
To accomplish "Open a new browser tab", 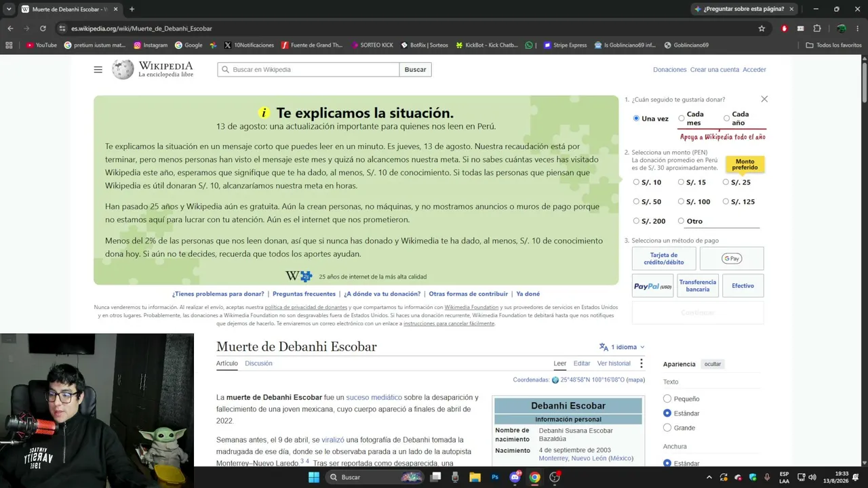I will pos(132,9).
